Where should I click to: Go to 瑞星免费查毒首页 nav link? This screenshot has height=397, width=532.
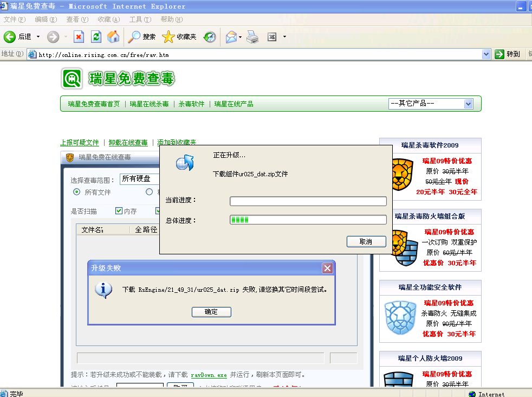94,104
